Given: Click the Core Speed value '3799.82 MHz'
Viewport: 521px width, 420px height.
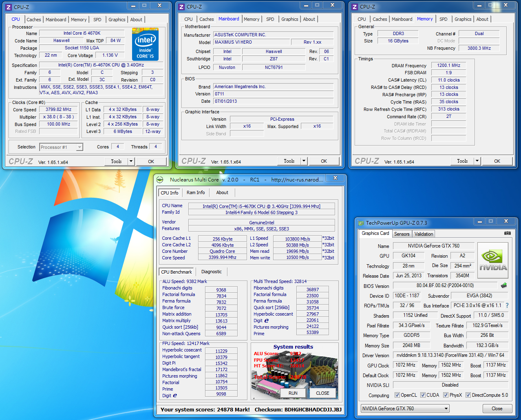Looking at the screenshot, I should point(58,110).
